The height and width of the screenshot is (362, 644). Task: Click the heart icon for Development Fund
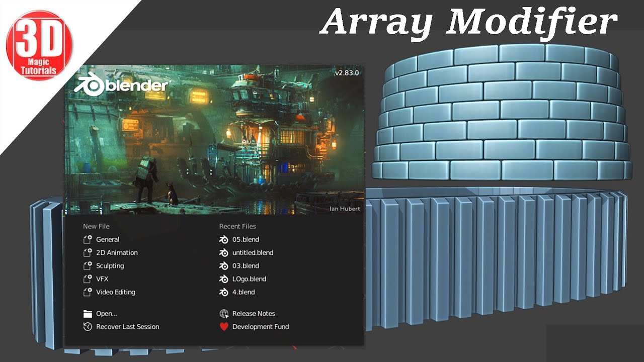[x=224, y=327]
